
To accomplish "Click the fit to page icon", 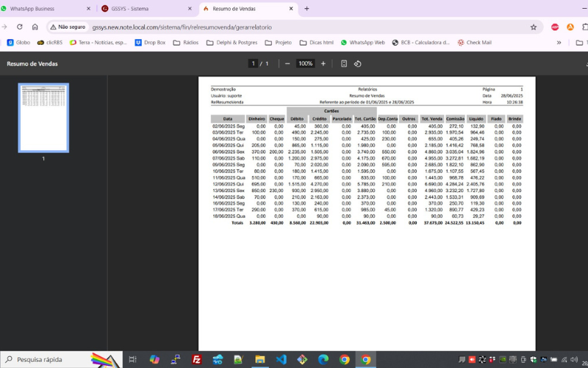I will coord(344,64).
